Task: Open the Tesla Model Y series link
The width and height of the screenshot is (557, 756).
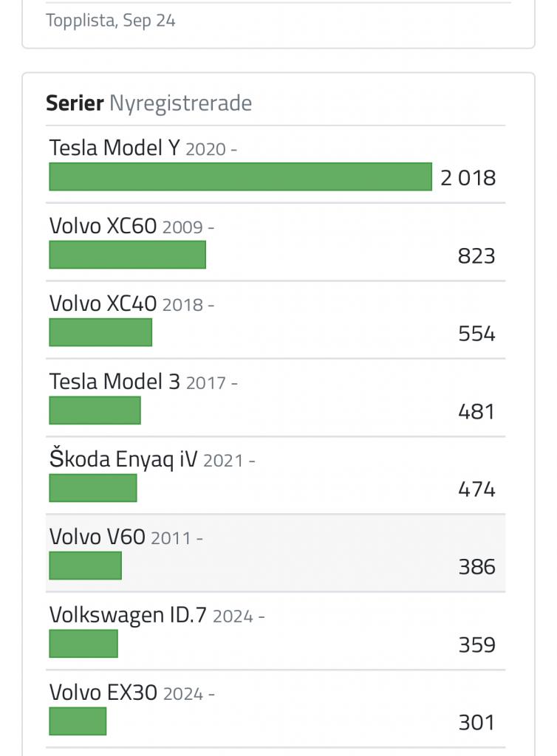Action: tap(115, 148)
